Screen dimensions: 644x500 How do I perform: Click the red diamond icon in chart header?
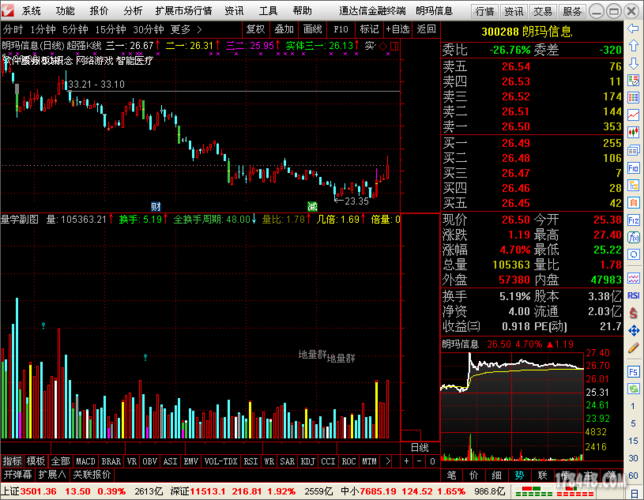(383, 46)
